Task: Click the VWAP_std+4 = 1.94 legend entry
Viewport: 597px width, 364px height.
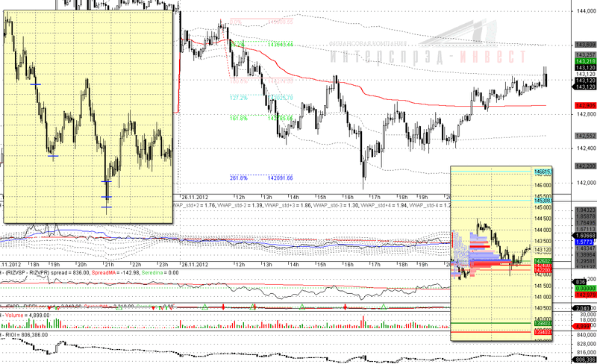Action: [384, 205]
